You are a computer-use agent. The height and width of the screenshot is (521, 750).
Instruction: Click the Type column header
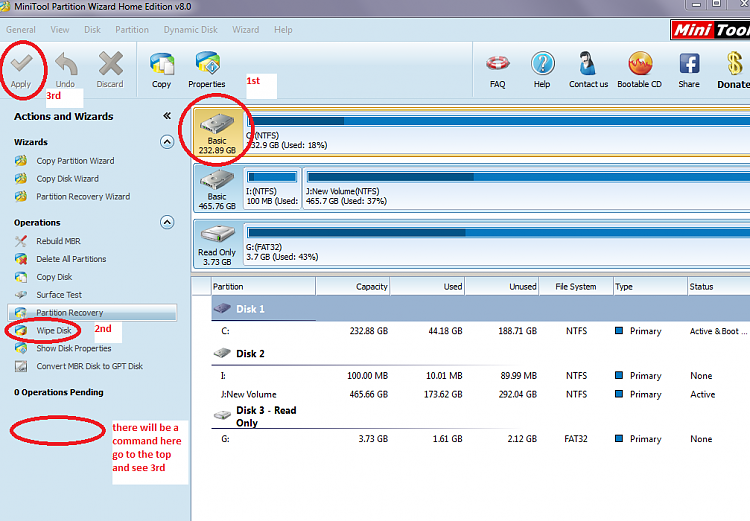point(650,287)
